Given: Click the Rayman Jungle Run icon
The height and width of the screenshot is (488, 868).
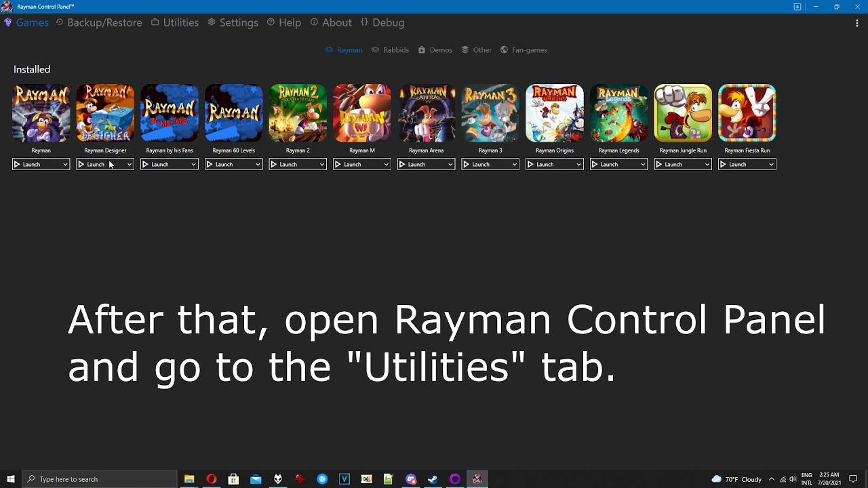Looking at the screenshot, I should [x=683, y=113].
